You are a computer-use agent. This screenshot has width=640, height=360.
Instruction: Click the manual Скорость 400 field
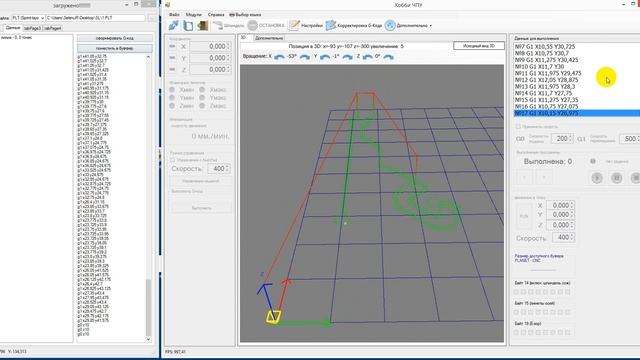point(219,169)
